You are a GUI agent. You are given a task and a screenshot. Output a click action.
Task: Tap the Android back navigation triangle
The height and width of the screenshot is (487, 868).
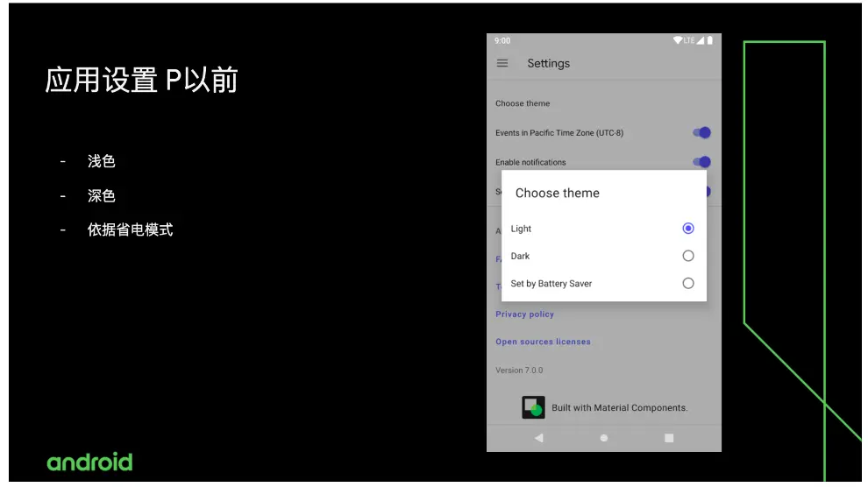point(538,438)
